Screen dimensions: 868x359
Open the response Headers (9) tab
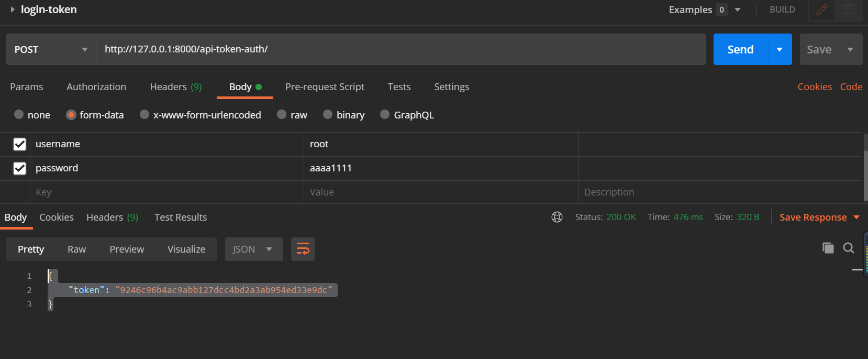pyautogui.click(x=112, y=217)
